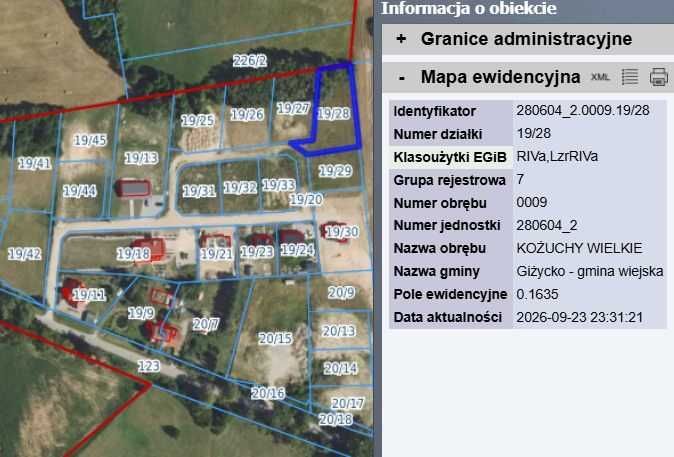Print the parcel information
Screen dimensions: 674x457
click(x=659, y=77)
